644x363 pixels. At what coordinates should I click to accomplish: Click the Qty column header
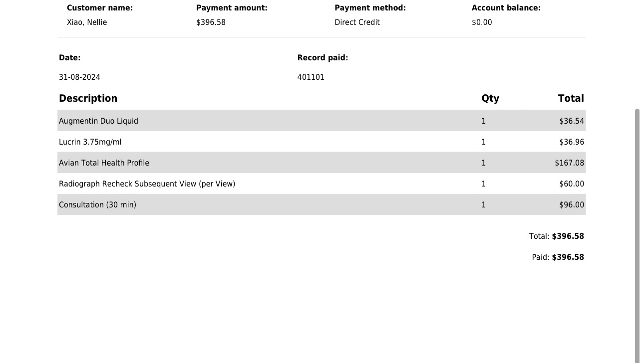click(x=490, y=98)
